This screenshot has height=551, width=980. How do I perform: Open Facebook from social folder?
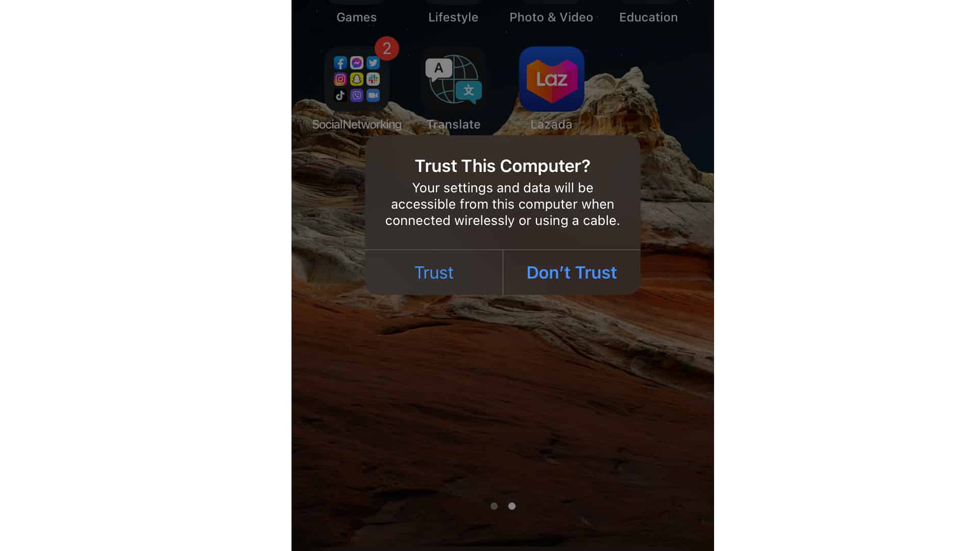340,63
